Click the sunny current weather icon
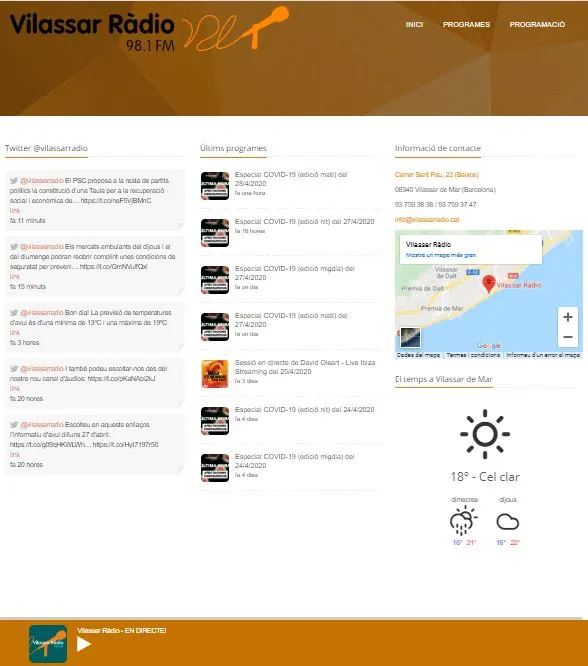The height and width of the screenshot is (666, 588). [x=485, y=434]
